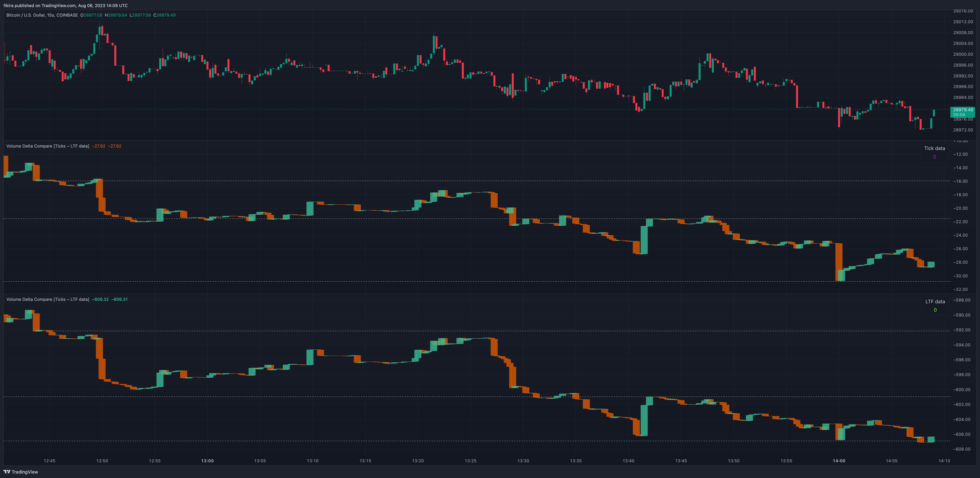
Task: Click the −22.00 label on Tick data axis
Action: (x=961, y=222)
